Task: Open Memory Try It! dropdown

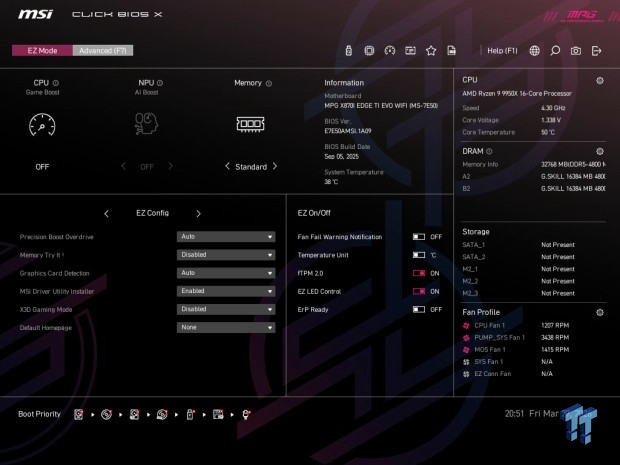Action: tap(226, 255)
